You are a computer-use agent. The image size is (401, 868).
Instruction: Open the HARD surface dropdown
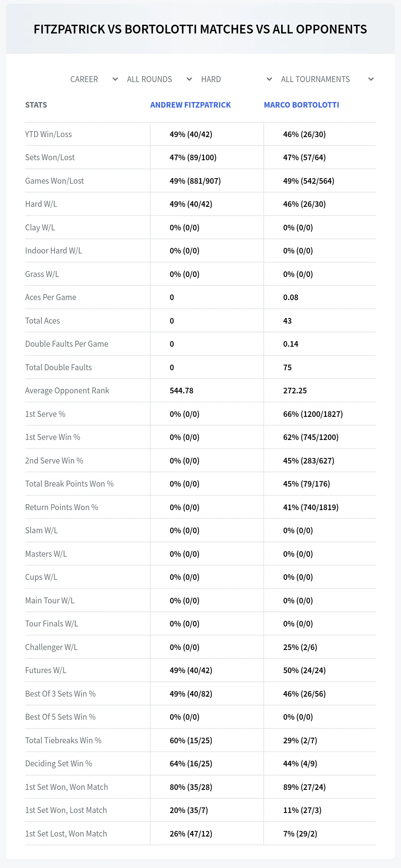point(237,79)
